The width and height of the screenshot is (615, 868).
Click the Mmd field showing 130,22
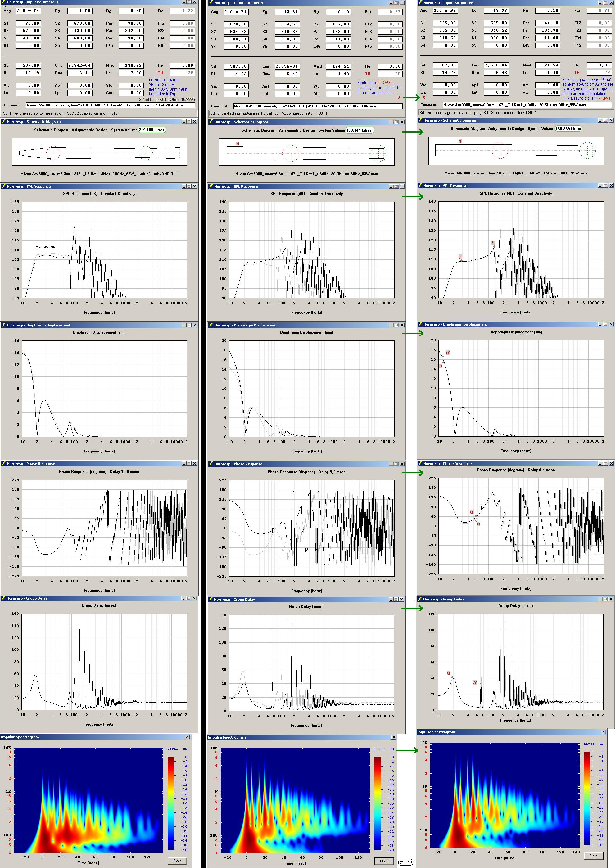pyautogui.click(x=131, y=65)
